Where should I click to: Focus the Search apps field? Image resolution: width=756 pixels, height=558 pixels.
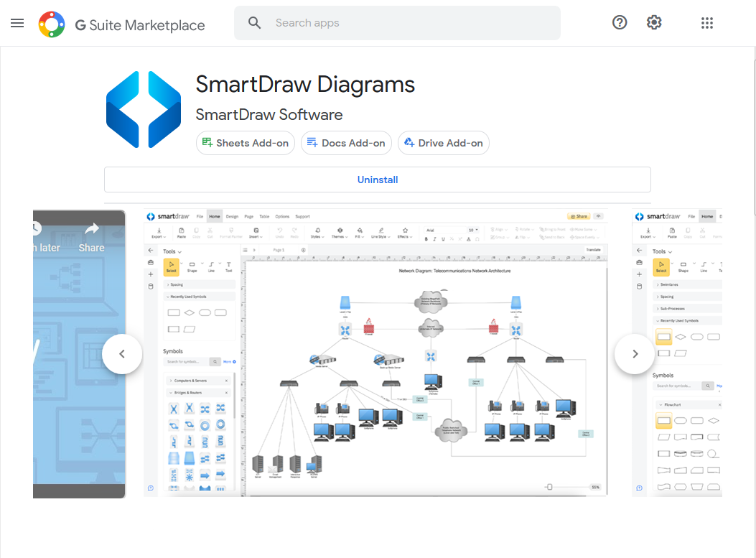pos(397,23)
